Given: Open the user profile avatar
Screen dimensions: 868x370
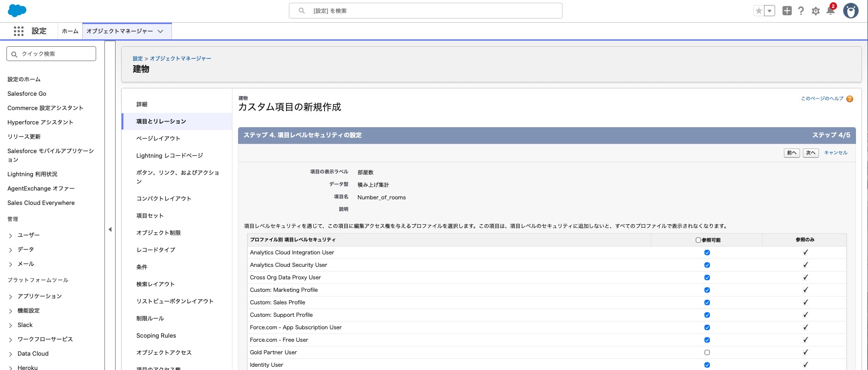Looking at the screenshot, I should point(850,11).
